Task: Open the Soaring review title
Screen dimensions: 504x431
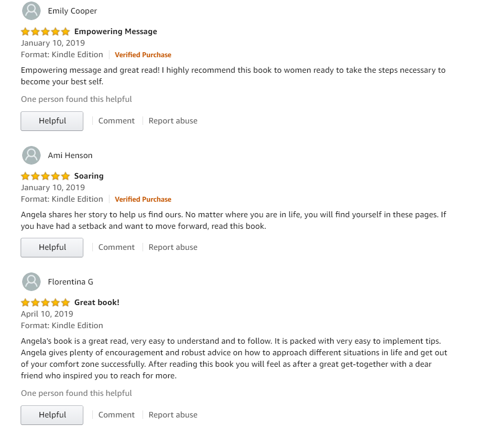Action: (x=89, y=176)
